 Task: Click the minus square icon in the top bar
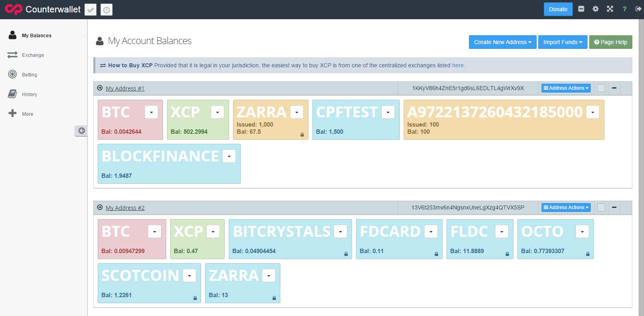[581, 9]
